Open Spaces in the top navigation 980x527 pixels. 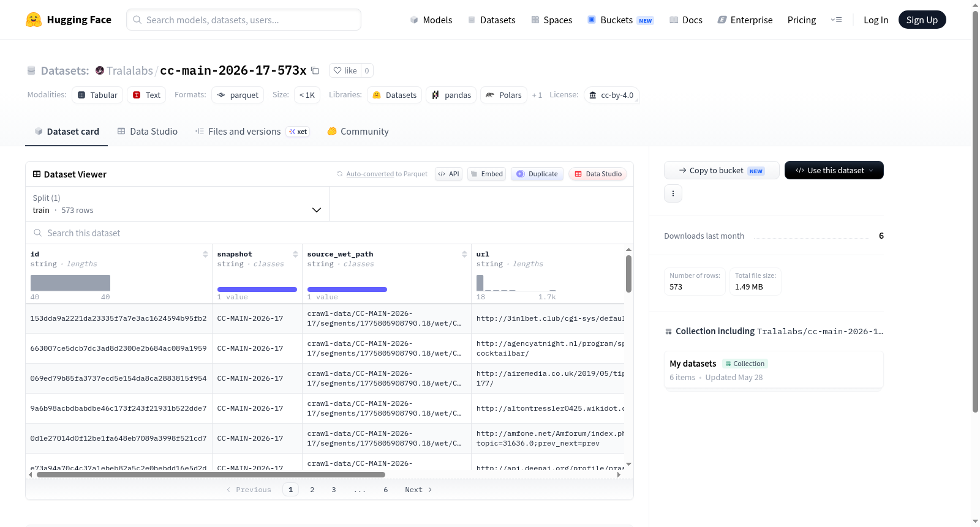(x=551, y=20)
